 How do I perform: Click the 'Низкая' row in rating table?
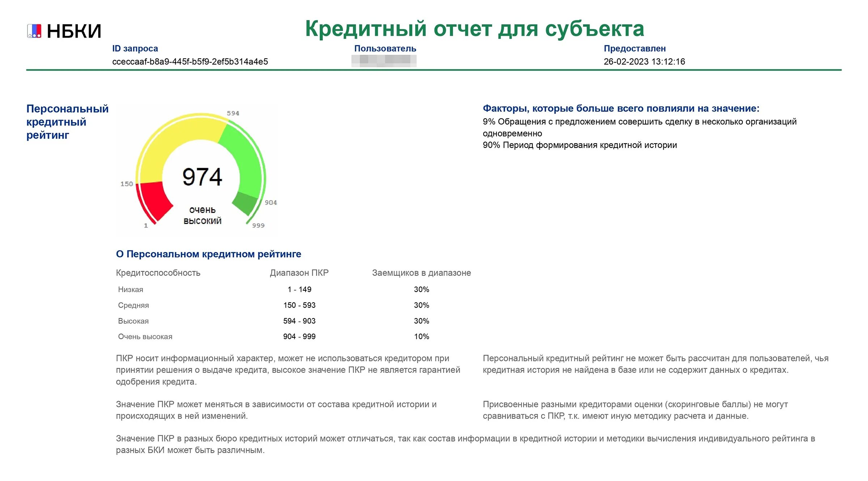pyautogui.click(x=131, y=290)
